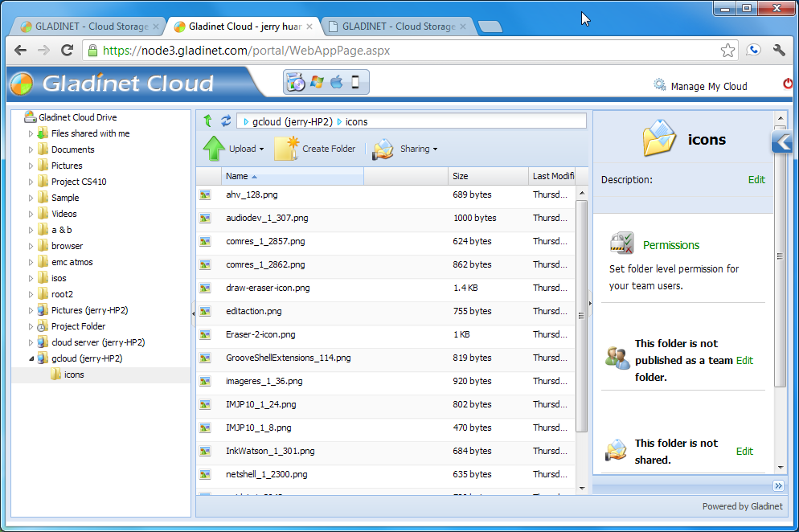The width and height of the screenshot is (799, 532).
Task: Open the CD installer download icon
Action: [x=296, y=82]
